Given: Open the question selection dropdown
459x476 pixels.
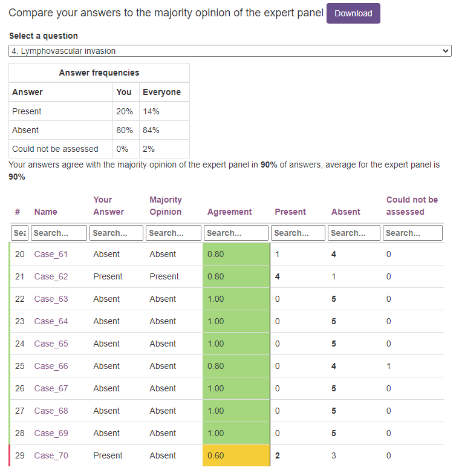Looking at the screenshot, I should (230, 51).
